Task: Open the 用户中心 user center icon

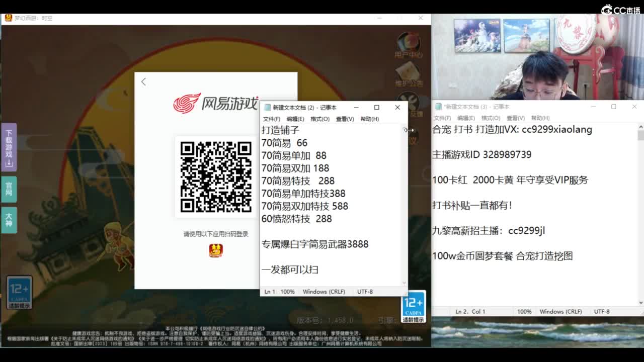Action: pyautogui.click(x=409, y=45)
